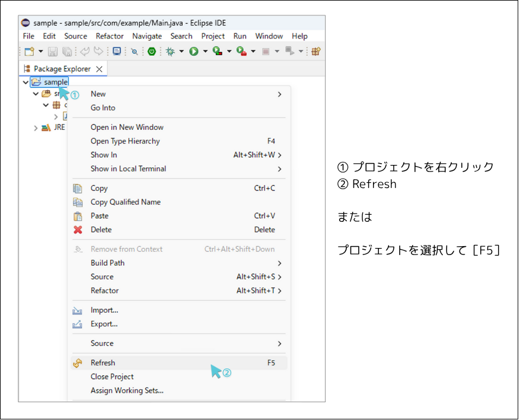Open the File menu

28,36
